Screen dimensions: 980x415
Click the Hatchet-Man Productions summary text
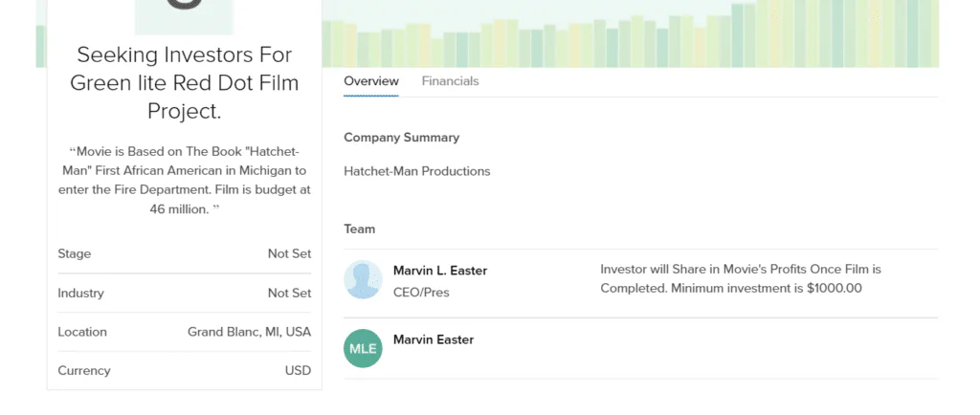(x=417, y=171)
